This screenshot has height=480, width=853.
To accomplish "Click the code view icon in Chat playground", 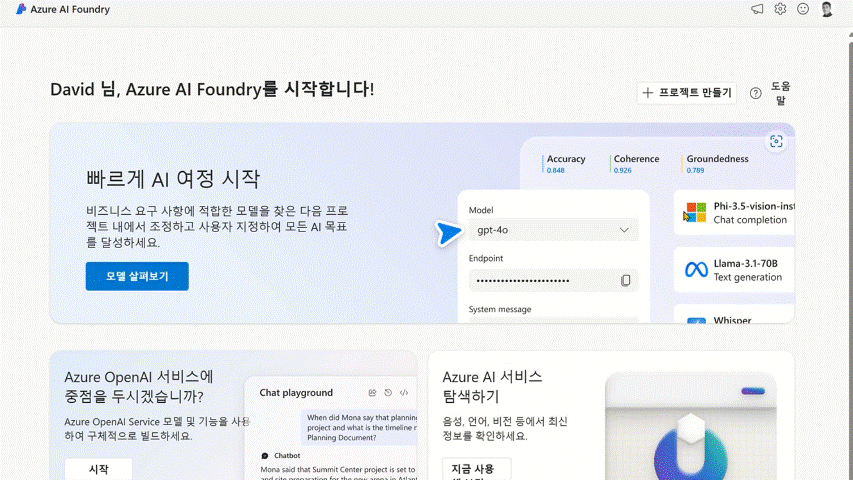I will 404,392.
